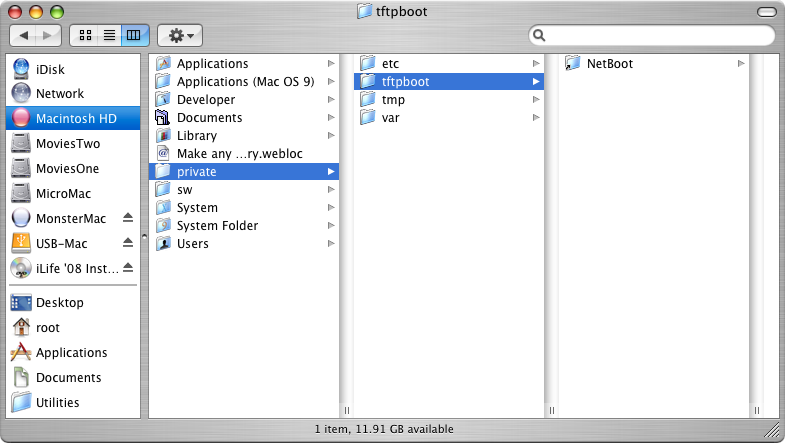The height and width of the screenshot is (443, 785).
Task: Expand Applications via its arrow
Action: (331, 64)
